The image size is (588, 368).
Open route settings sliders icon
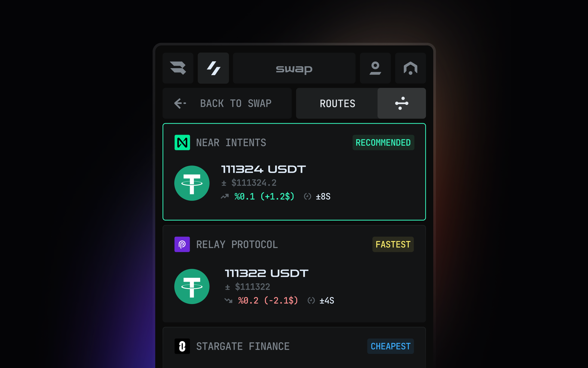[401, 103]
